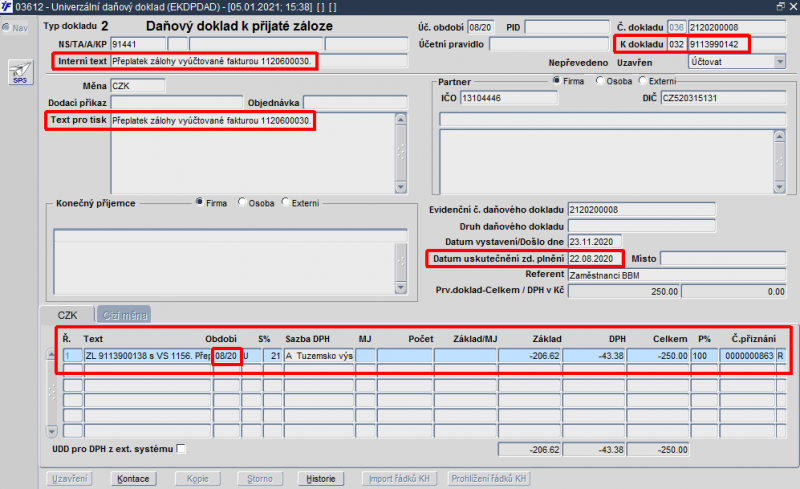Click the Místo input field
The height and width of the screenshot is (489, 800).
click(x=723, y=258)
